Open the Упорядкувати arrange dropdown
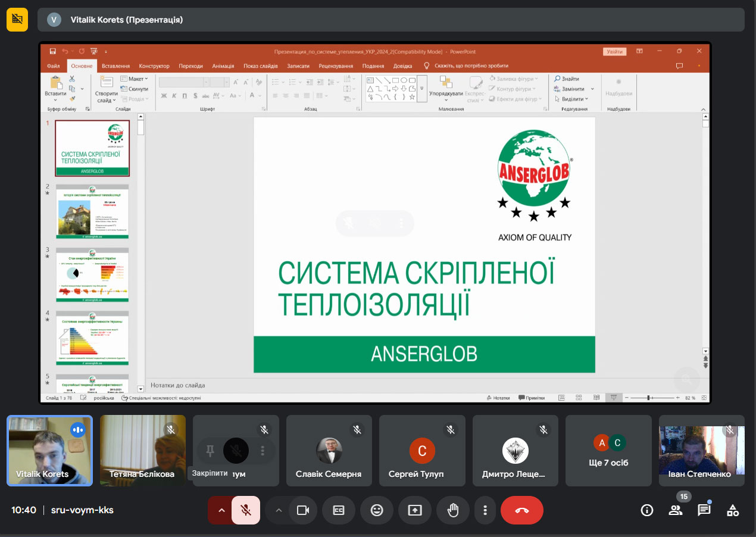 [x=446, y=89]
